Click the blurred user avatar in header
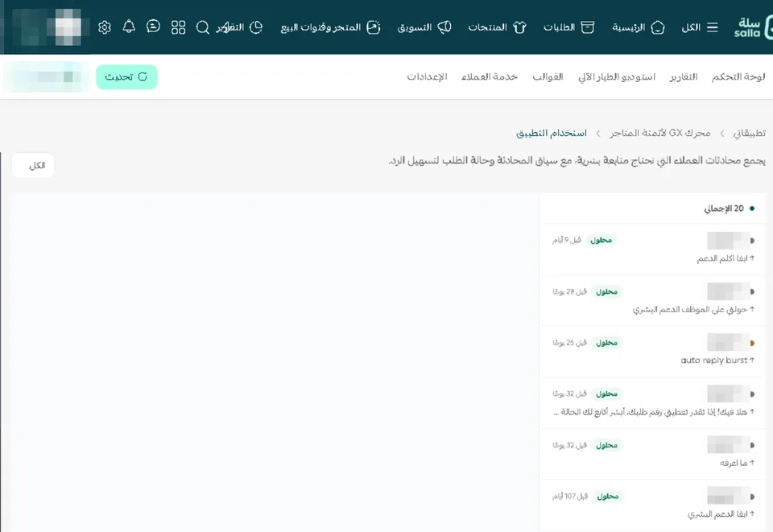Screen dimensions: 773x532 (68, 27)
